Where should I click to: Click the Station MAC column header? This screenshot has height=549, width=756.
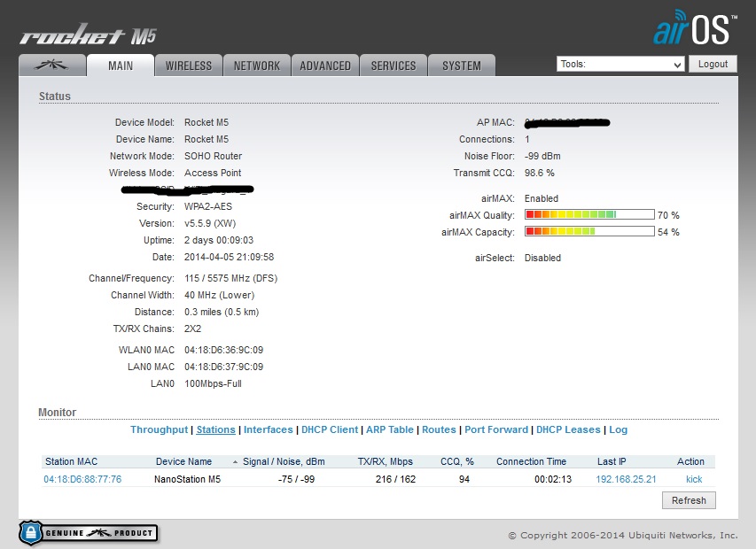(x=72, y=461)
